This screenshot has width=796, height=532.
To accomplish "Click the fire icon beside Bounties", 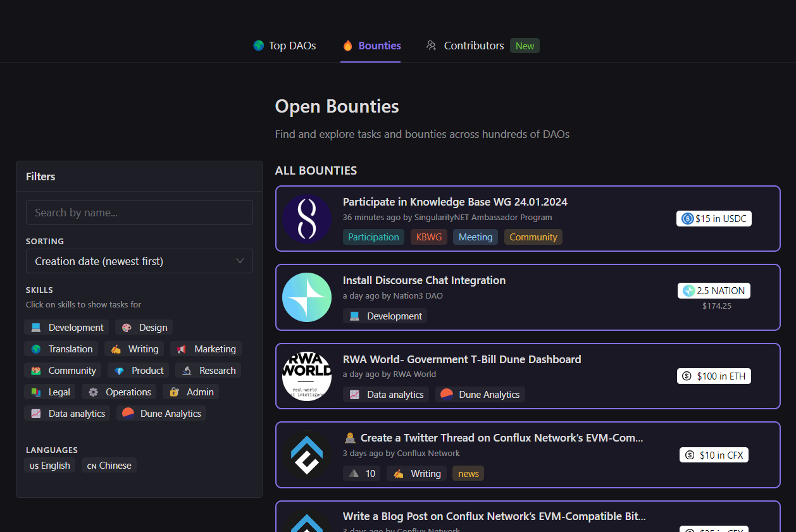I will 347,46.
